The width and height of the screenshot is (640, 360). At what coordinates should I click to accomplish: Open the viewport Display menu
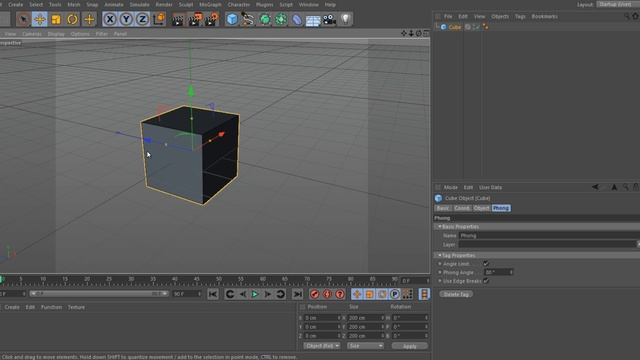(x=56, y=34)
